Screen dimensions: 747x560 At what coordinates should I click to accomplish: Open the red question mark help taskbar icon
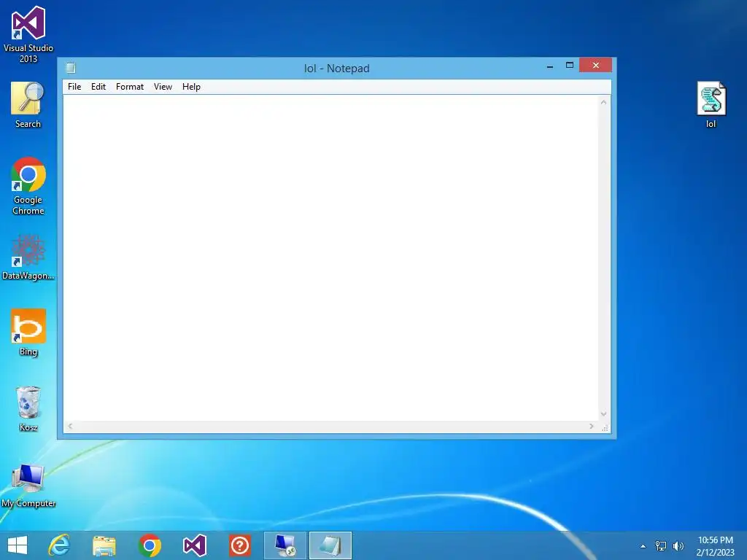point(239,545)
